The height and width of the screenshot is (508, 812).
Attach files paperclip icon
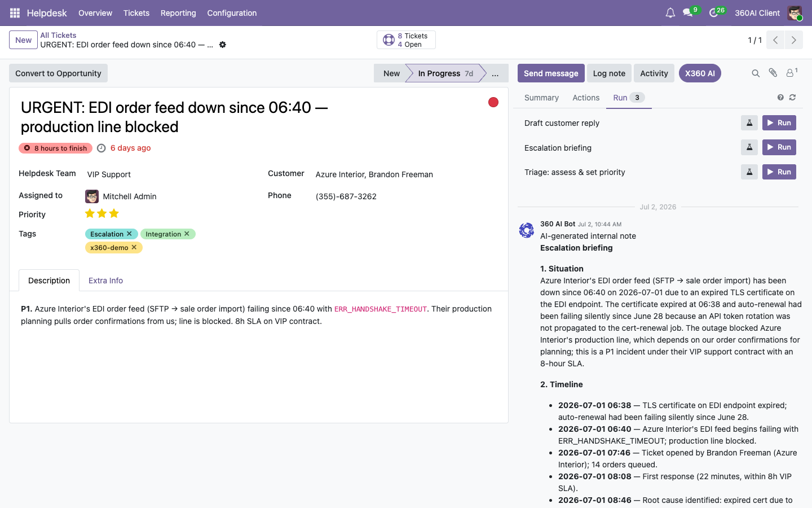pos(773,73)
